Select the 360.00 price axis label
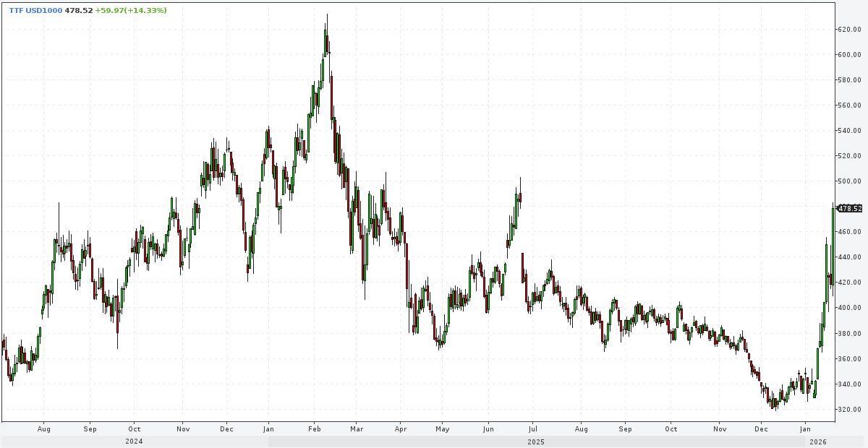This screenshot has height=448, width=868. [849, 358]
